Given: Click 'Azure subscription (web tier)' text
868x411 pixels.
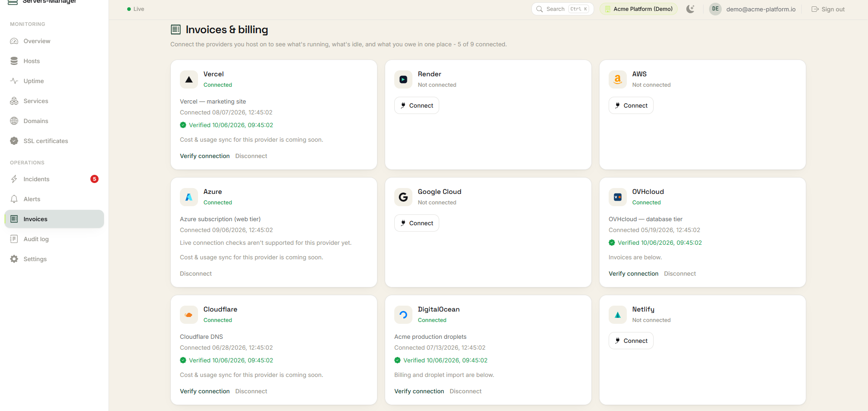Looking at the screenshot, I should pos(220,219).
